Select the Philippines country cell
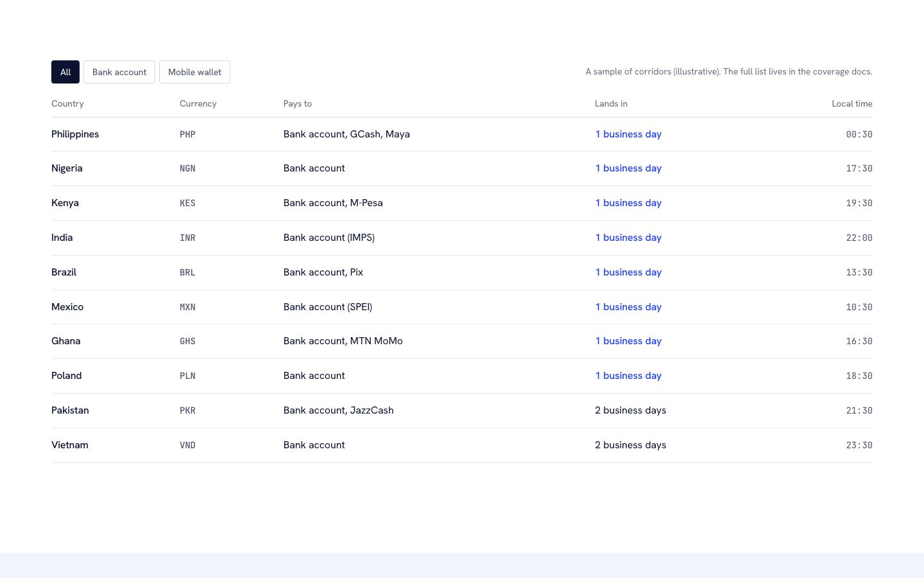The height and width of the screenshot is (578, 924). pos(75,134)
